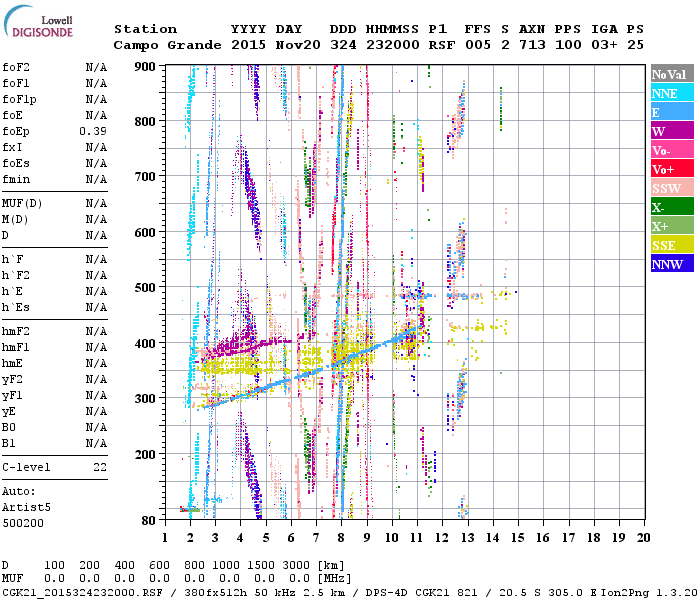Click the foF1 parameter label

coord(16,83)
